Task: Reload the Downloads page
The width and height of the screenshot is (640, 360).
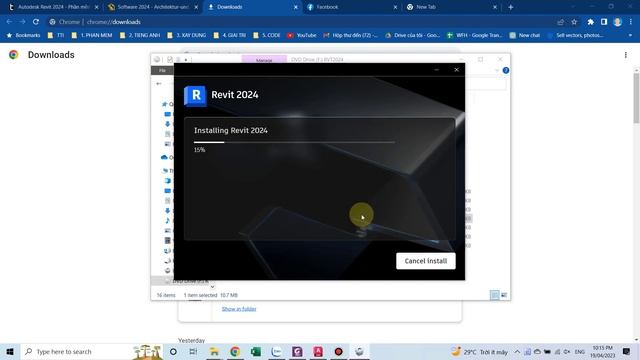Action: tap(36, 22)
